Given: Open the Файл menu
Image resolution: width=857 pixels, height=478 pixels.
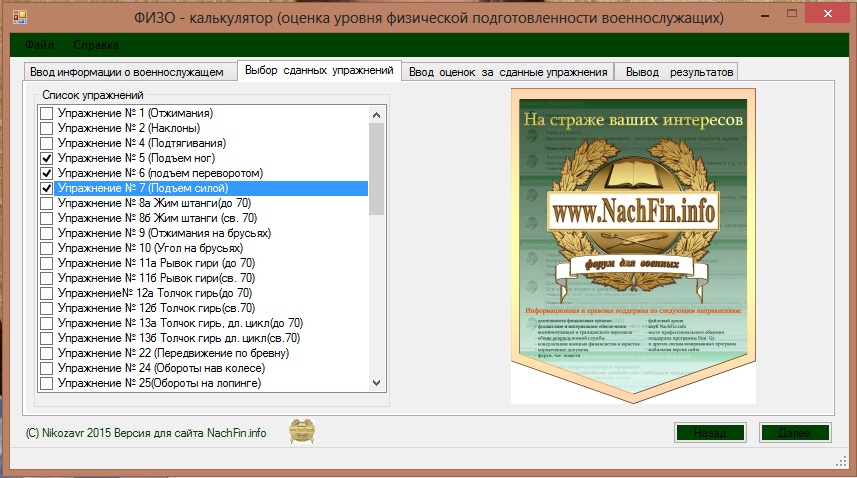Looking at the screenshot, I should tap(39, 45).
